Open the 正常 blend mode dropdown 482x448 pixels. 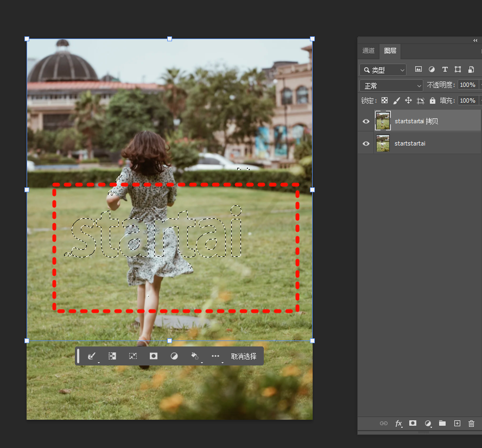click(x=391, y=85)
